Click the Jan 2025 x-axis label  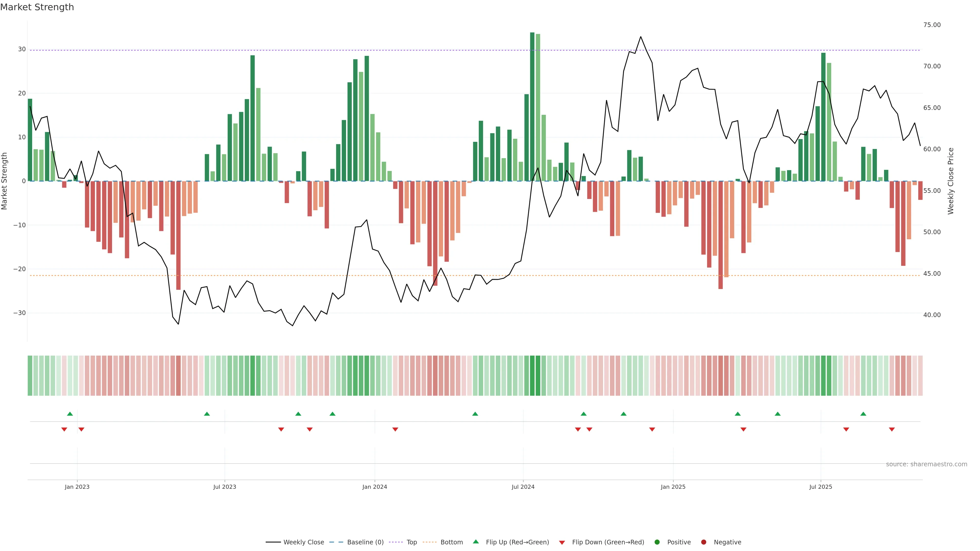click(673, 487)
